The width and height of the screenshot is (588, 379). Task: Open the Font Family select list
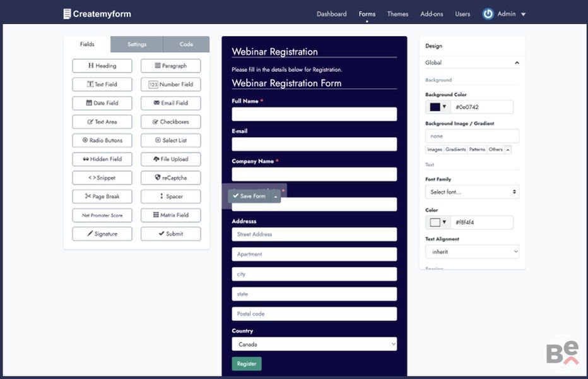point(472,192)
